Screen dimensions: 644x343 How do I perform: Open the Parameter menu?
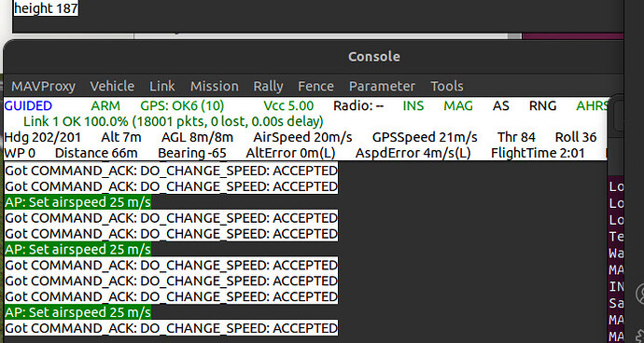coord(382,86)
